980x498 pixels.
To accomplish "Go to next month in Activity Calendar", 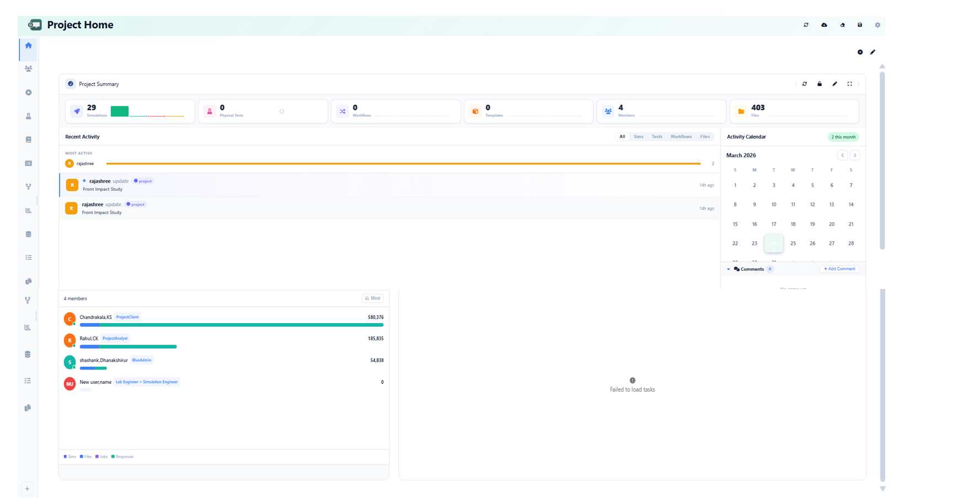I will pyautogui.click(x=855, y=156).
